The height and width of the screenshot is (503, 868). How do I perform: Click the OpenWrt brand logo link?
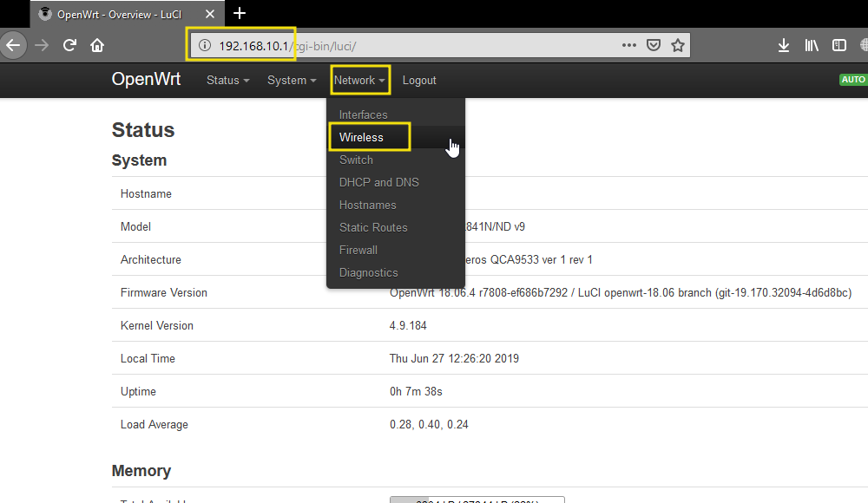click(x=146, y=79)
